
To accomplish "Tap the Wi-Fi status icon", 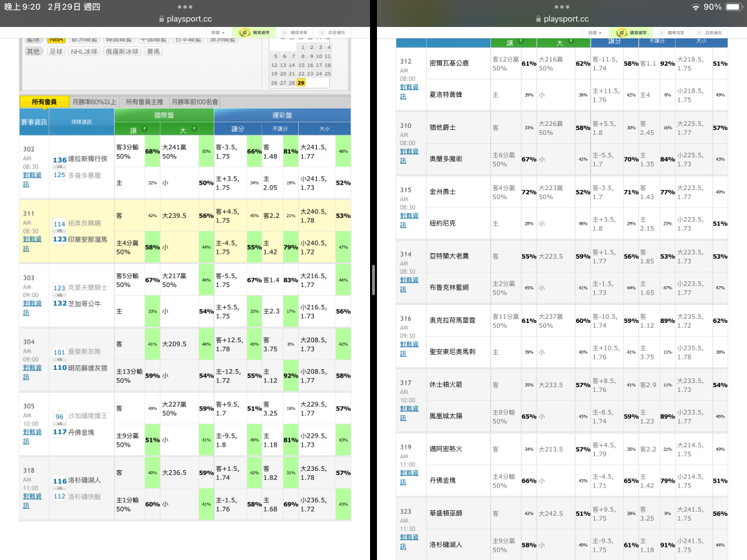I will click(x=696, y=7).
